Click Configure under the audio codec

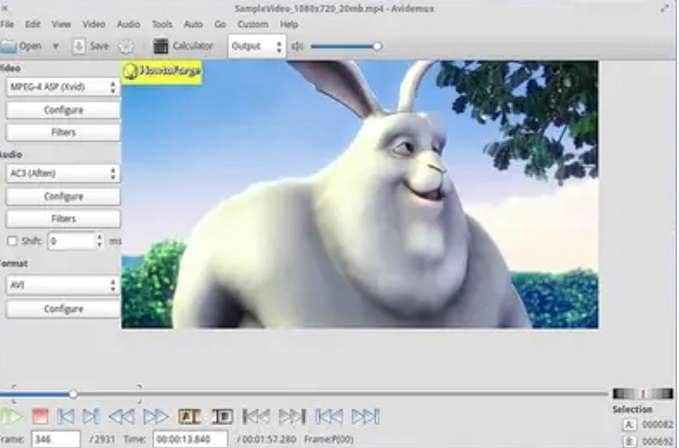pos(63,197)
